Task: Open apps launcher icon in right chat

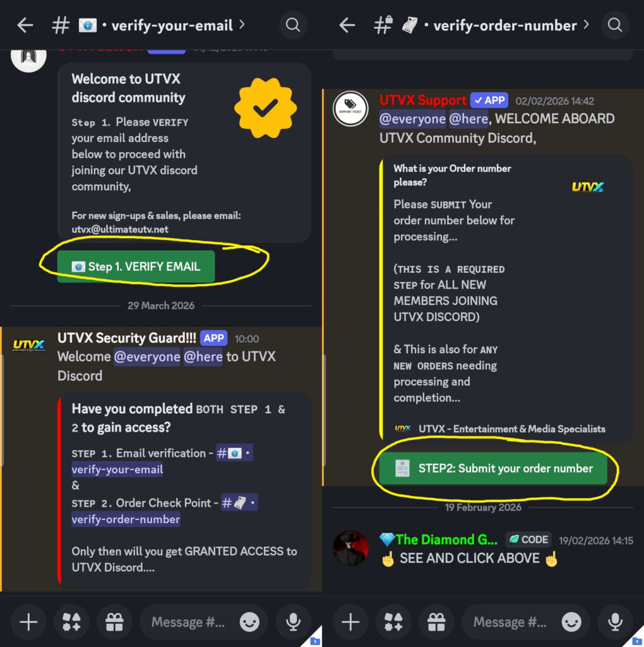Action: click(394, 622)
